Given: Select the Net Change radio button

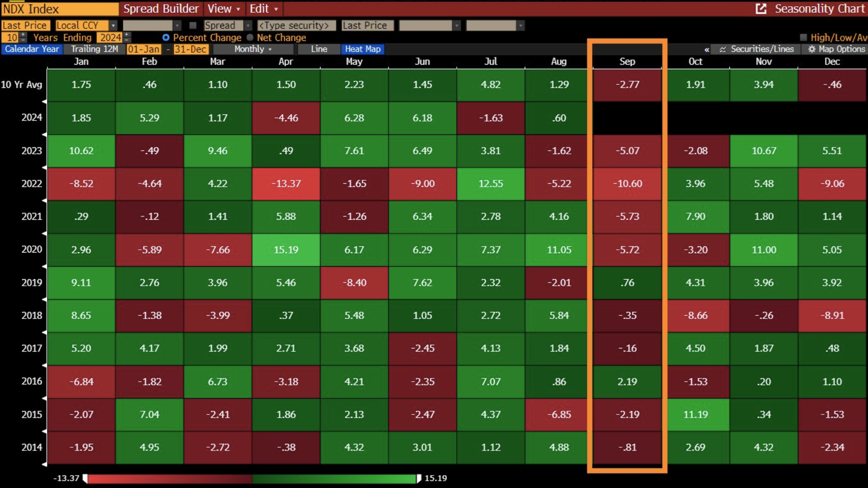Looking at the screenshot, I should point(250,38).
